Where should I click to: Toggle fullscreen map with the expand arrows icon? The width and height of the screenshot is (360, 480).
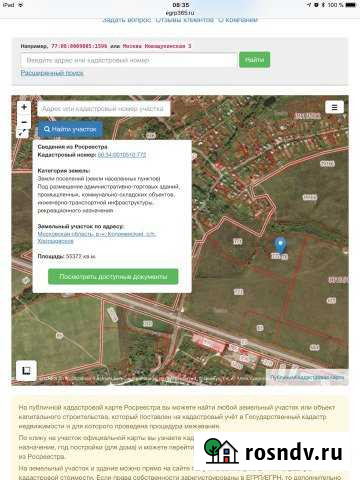(22, 133)
